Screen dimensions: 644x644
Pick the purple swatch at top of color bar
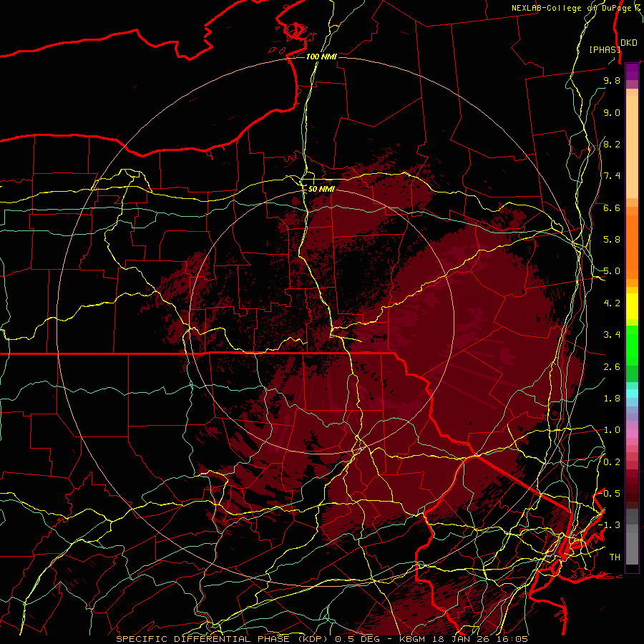pyautogui.click(x=632, y=72)
